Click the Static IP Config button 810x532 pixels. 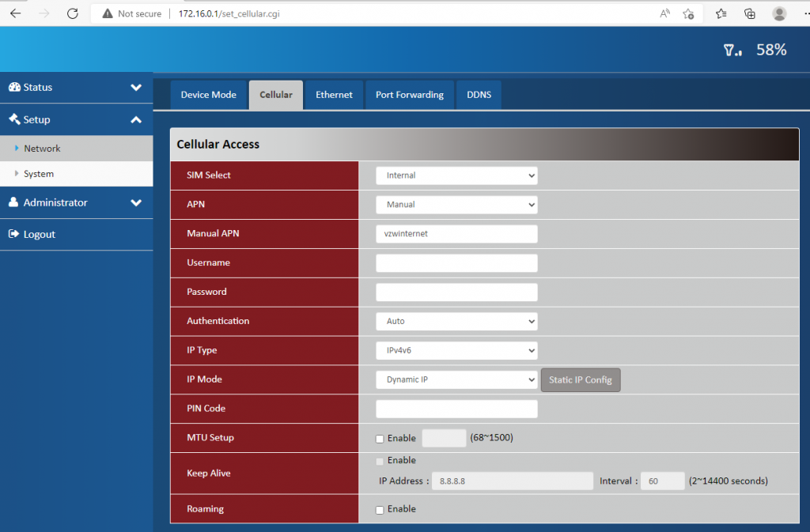[x=581, y=380]
